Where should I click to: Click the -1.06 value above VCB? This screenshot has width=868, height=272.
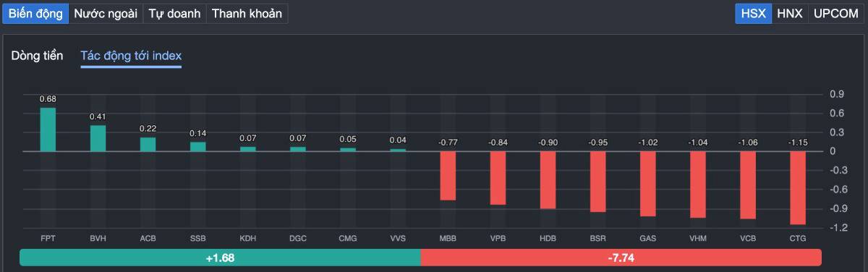coord(747,143)
